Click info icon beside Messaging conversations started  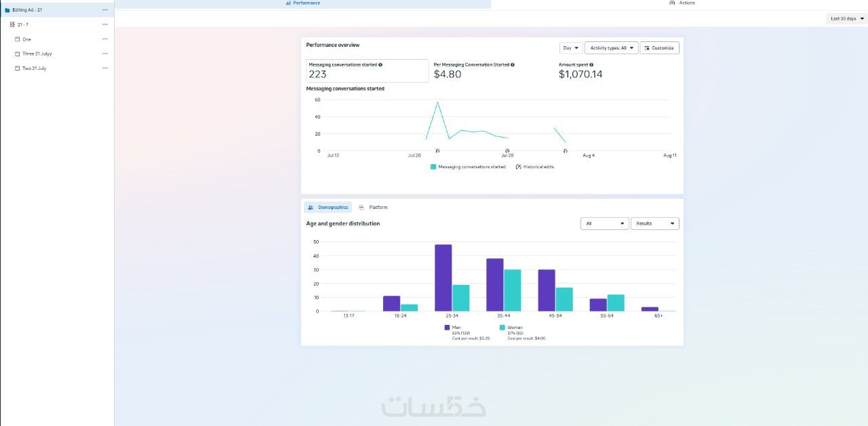(x=380, y=65)
